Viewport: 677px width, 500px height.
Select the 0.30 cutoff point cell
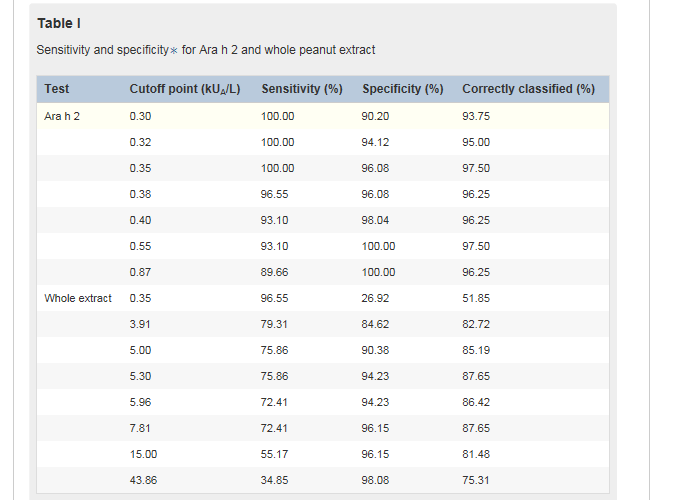tap(141, 116)
